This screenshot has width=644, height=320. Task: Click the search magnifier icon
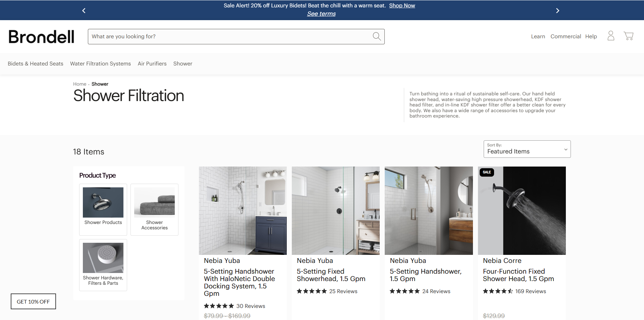(x=377, y=36)
